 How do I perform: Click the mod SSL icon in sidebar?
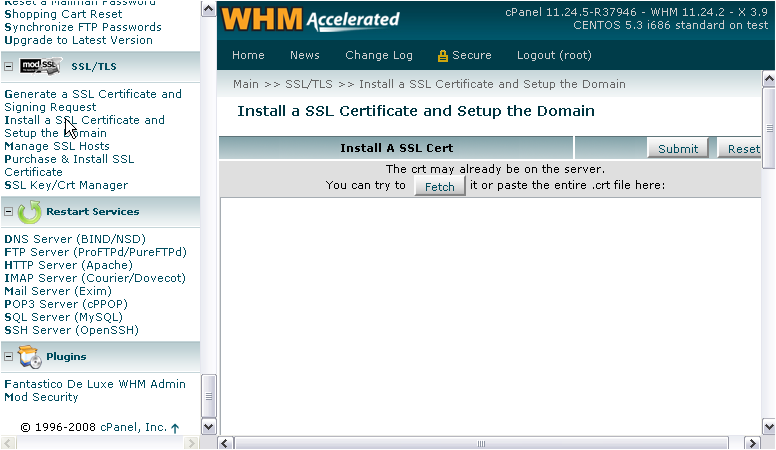pyautogui.click(x=41, y=66)
